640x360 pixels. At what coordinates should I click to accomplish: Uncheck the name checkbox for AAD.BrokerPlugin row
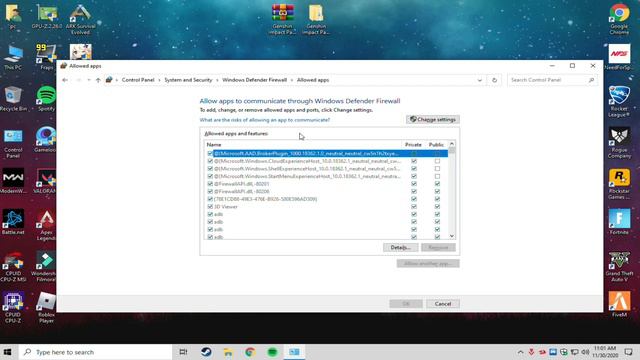coord(210,153)
